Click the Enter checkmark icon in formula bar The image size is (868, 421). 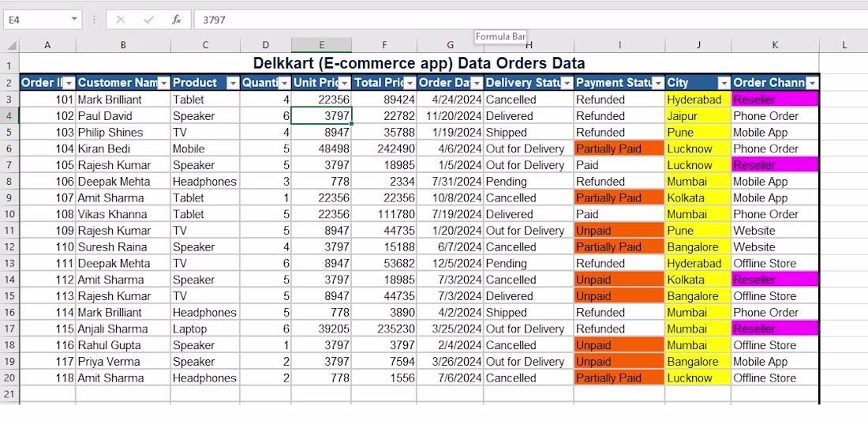click(148, 20)
